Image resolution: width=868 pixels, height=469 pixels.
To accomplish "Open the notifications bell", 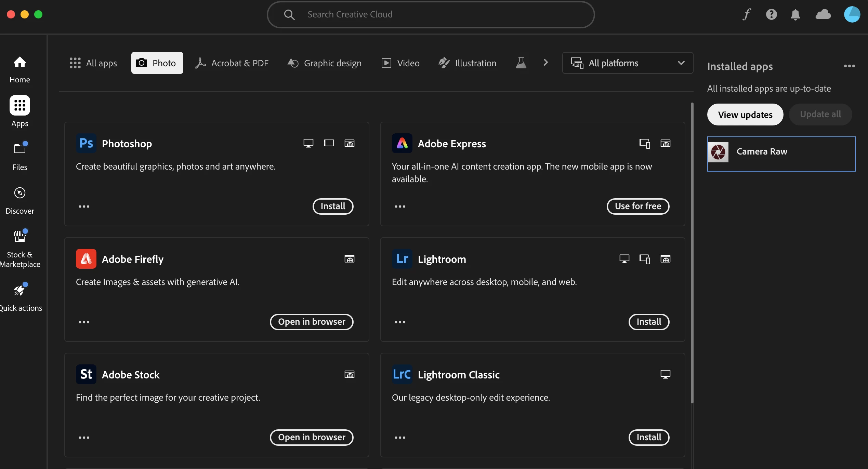I will [795, 14].
